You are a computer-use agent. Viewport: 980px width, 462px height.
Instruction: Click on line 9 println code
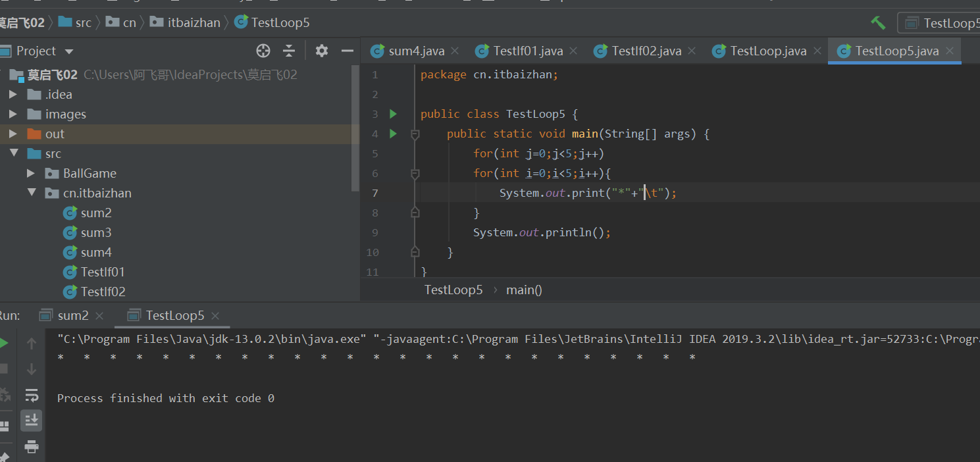(542, 232)
